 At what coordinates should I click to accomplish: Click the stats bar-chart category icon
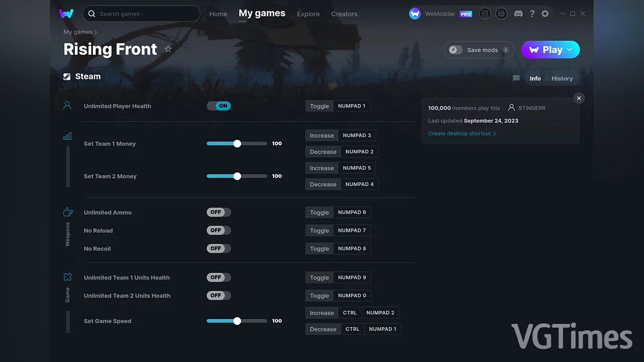pos(67,136)
